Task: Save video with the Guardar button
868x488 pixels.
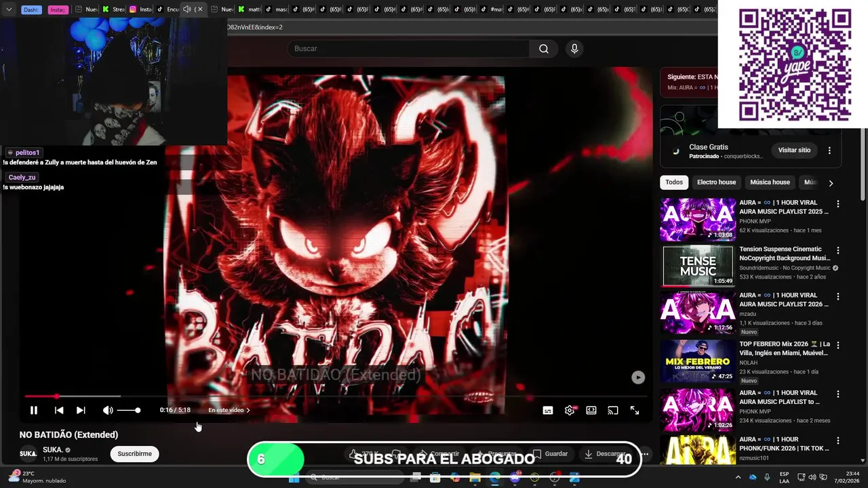Action: pyautogui.click(x=550, y=453)
